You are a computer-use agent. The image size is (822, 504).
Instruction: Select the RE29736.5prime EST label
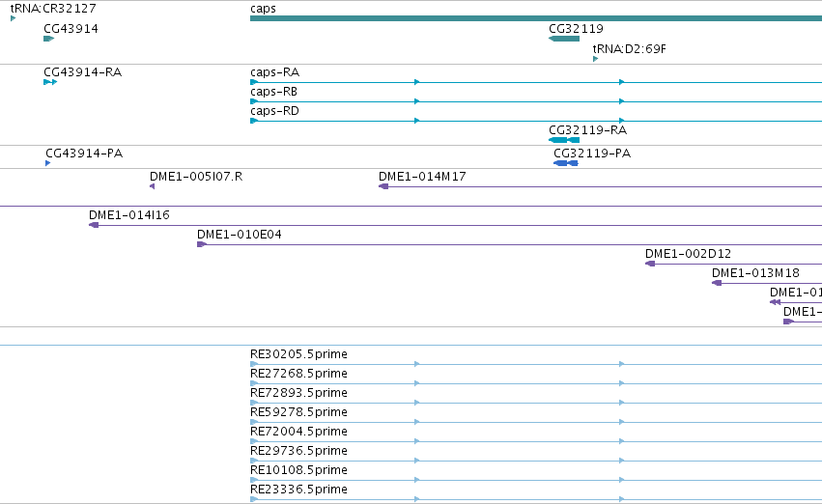[298, 451]
